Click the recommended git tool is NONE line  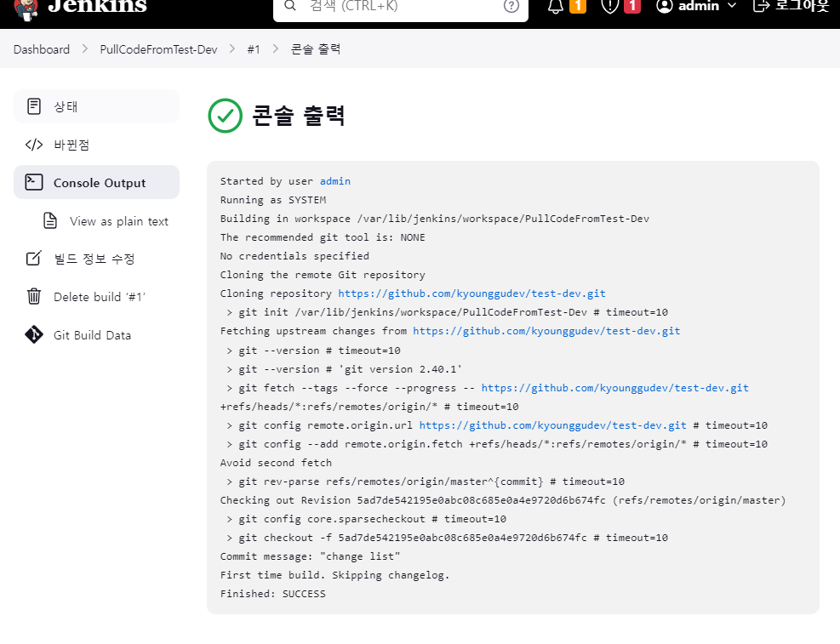pos(323,237)
